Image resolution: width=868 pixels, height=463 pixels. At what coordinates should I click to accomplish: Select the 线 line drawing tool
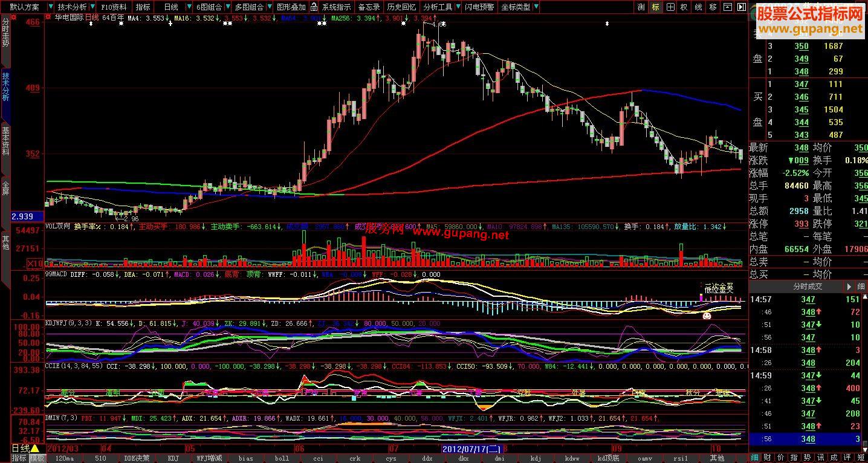(699, 7)
